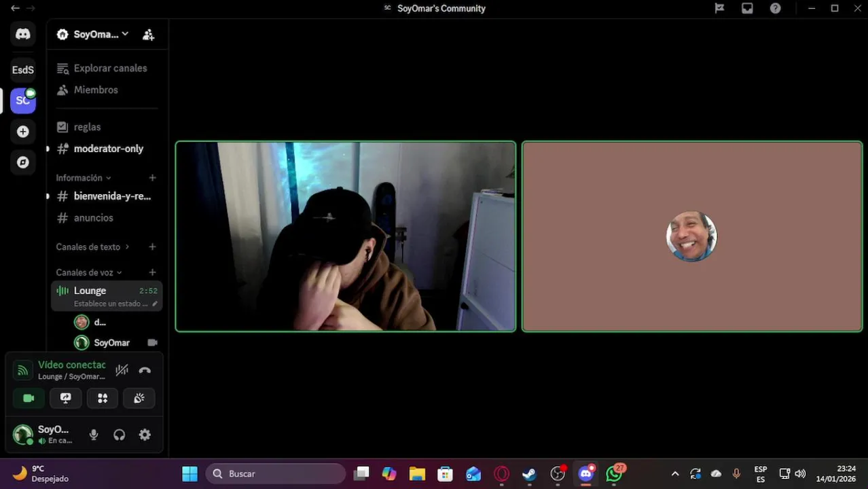The height and width of the screenshot is (489, 868).
Task: Start an activity
Action: point(103,399)
